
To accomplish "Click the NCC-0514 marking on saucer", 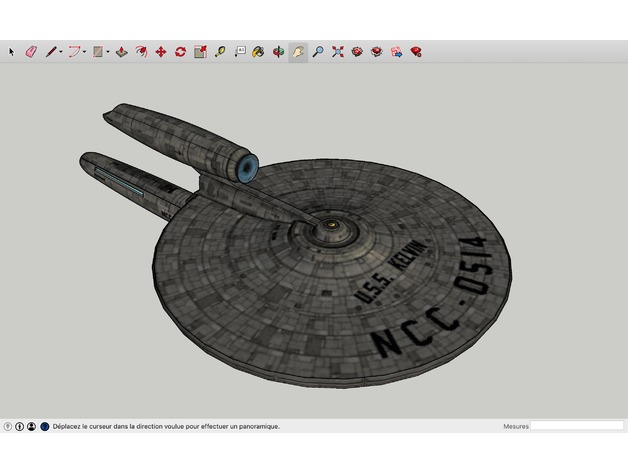I will pos(431,299).
